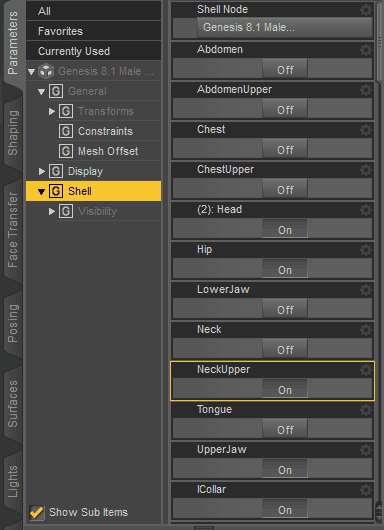Open settings gear for lCollar property
Viewport: 384px width, 530px height.
366,490
